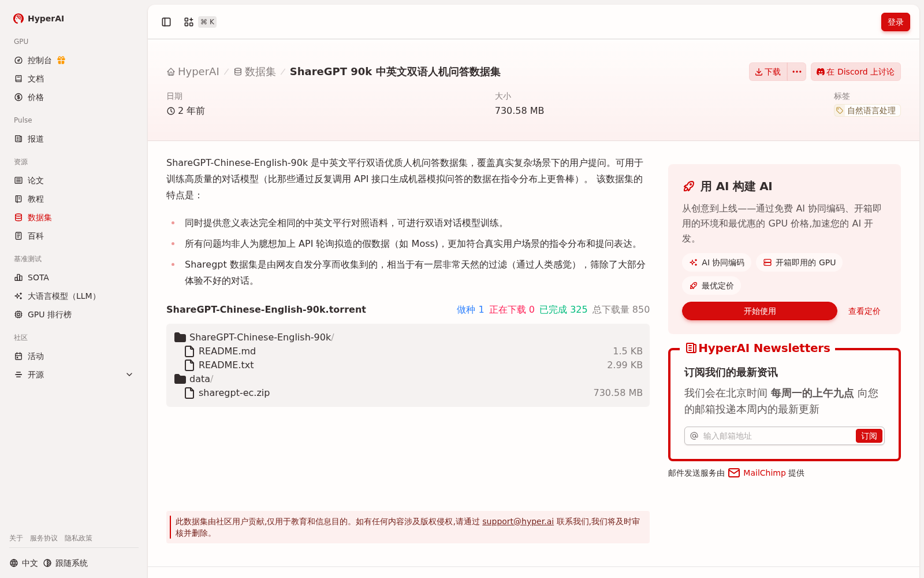The height and width of the screenshot is (578, 924).
Task: Click the HyperAI breadcrumb text
Action: pyautogui.click(x=199, y=72)
